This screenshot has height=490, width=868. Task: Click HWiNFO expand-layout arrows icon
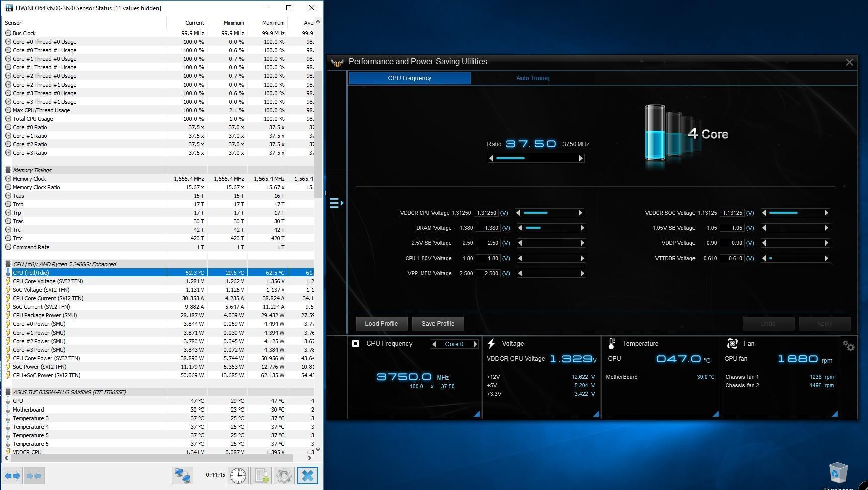pyautogui.click(x=12, y=476)
